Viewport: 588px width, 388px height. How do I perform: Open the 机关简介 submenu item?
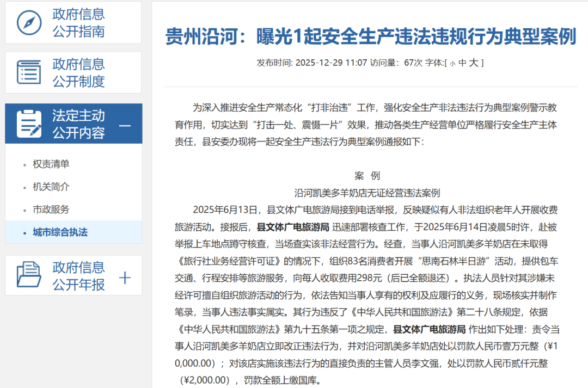51,187
